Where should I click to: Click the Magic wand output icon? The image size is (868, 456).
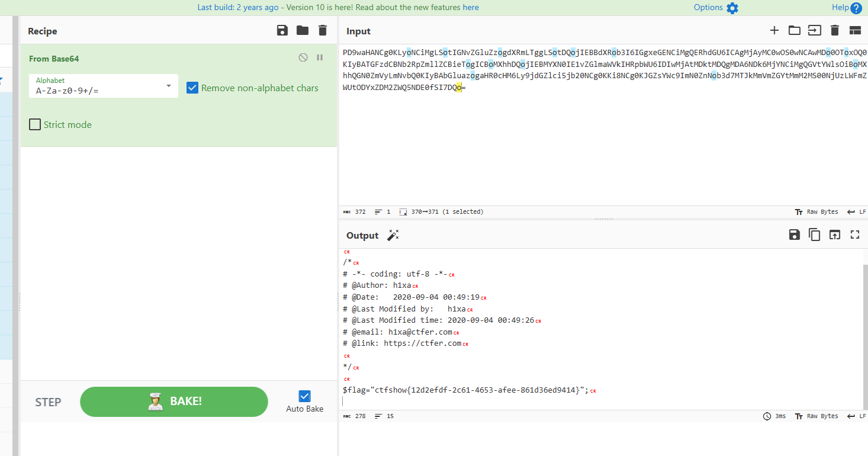393,235
